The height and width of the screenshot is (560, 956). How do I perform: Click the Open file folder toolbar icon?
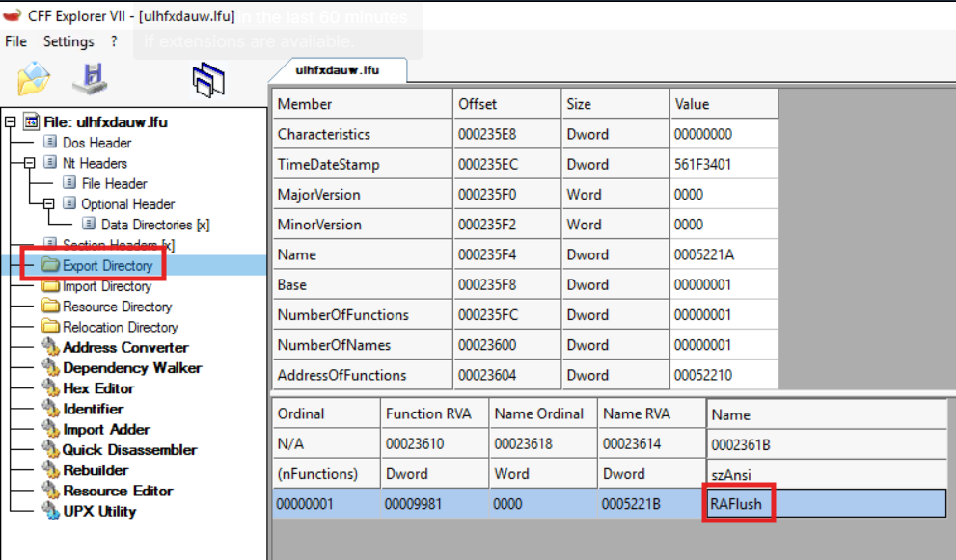pos(34,79)
